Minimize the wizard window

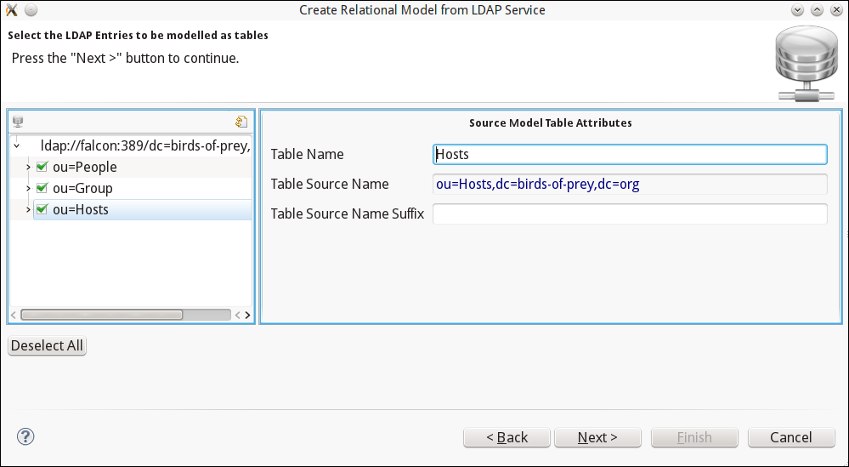tap(797, 10)
